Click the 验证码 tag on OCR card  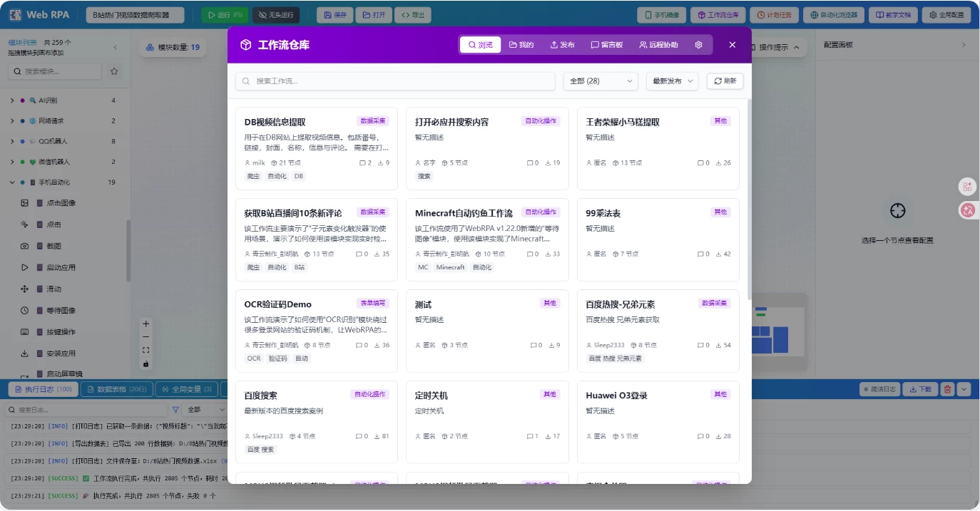click(x=277, y=358)
